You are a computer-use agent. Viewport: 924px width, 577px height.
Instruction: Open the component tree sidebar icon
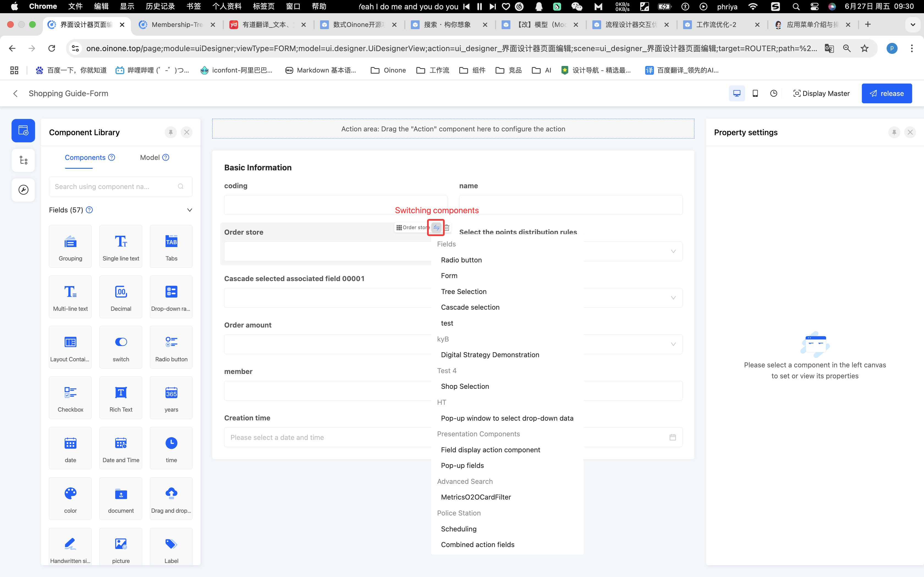point(23,160)
